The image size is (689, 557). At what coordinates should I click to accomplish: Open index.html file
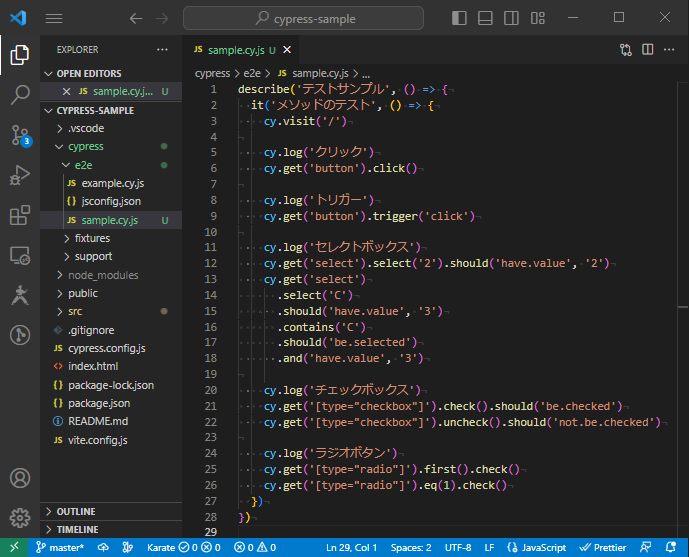pos(111,366)
